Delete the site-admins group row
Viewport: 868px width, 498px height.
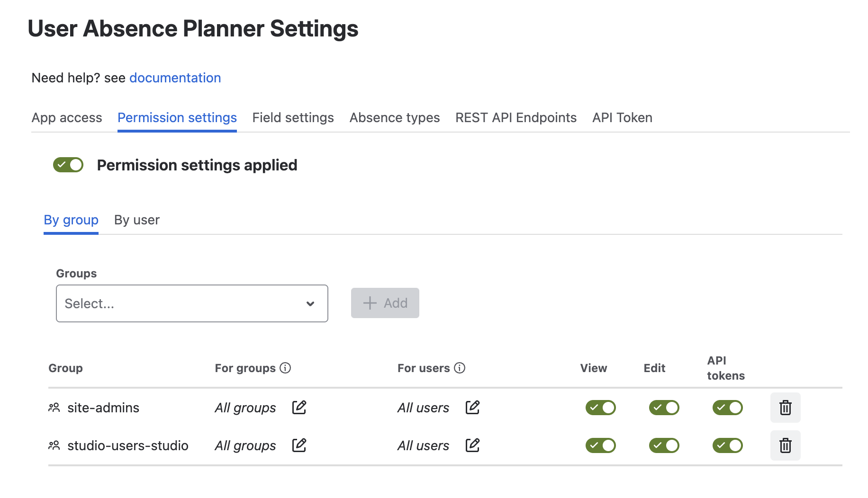tap(785, 408)
